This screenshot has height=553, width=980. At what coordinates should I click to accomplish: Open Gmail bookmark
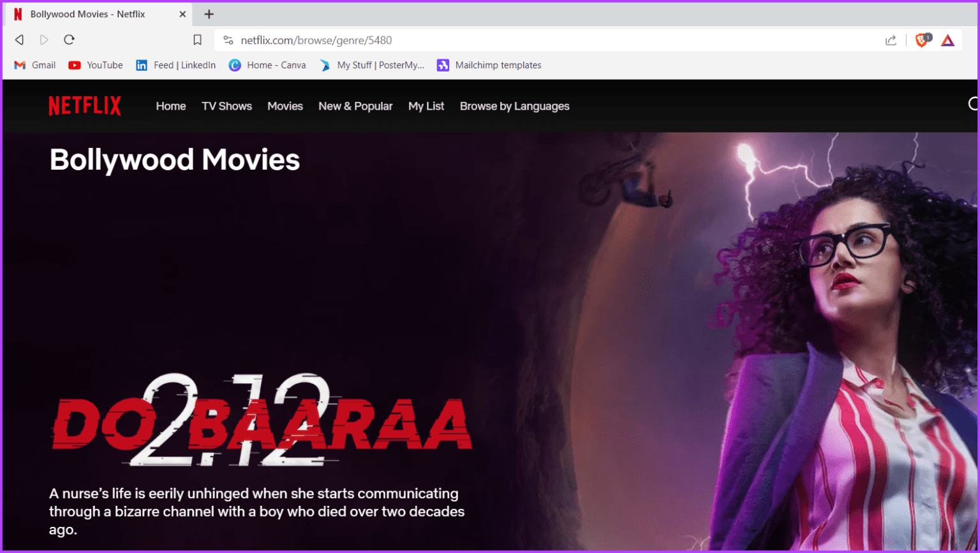coord(35,65)
